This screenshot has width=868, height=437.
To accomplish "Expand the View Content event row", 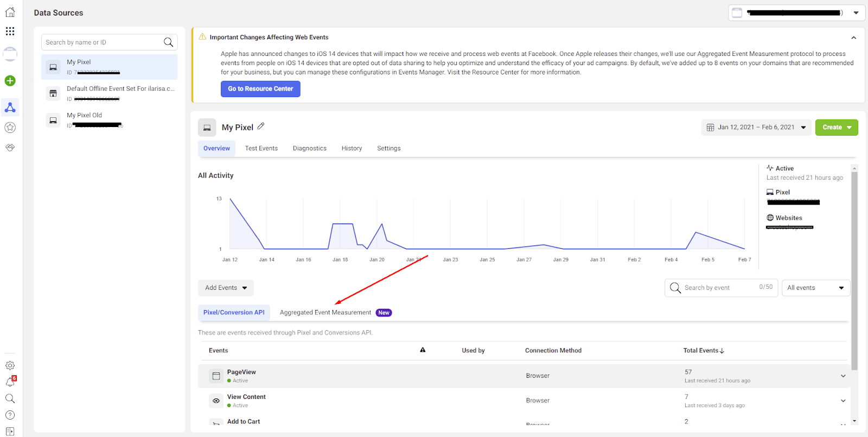I will coord(843,401).
